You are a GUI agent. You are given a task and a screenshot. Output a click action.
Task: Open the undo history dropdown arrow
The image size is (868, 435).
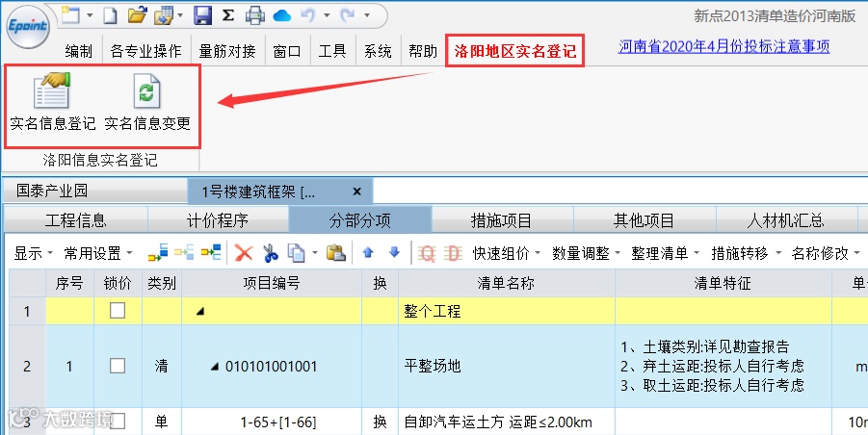click(x=327, y=15)
